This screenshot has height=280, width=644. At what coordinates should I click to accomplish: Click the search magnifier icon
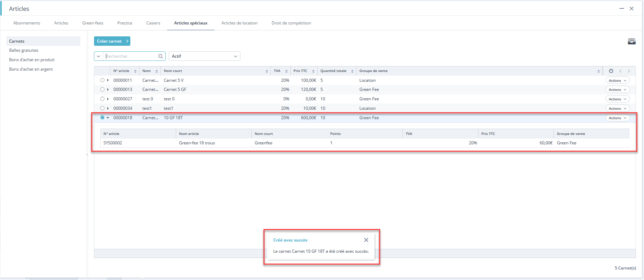[x=161, y=56]
